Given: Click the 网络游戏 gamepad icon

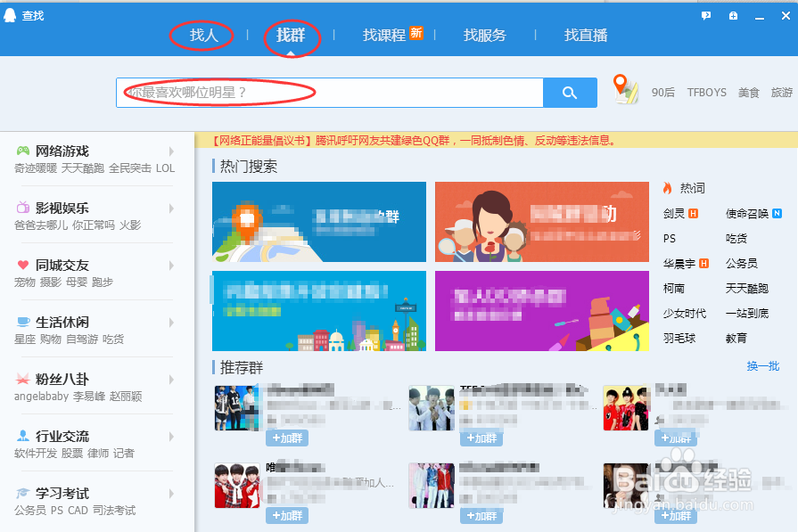Looking at the screenshot, I should (x=23, y=151).
